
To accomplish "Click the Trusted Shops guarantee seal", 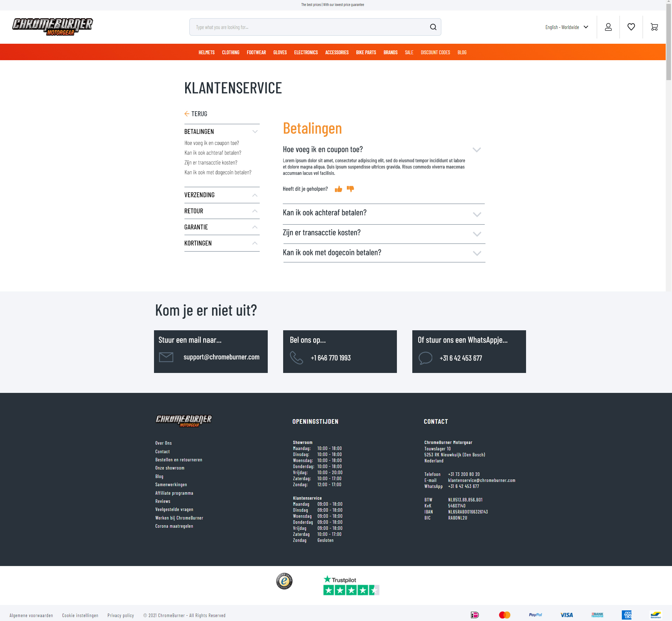I will coord(284,581).
